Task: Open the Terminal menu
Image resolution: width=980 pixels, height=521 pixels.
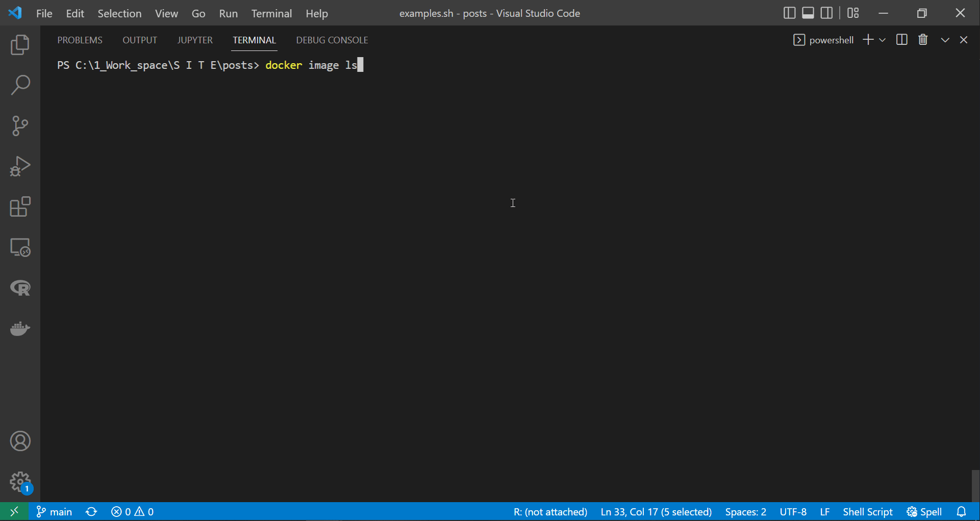Action: pyautogui.click(x=271, y=13)
